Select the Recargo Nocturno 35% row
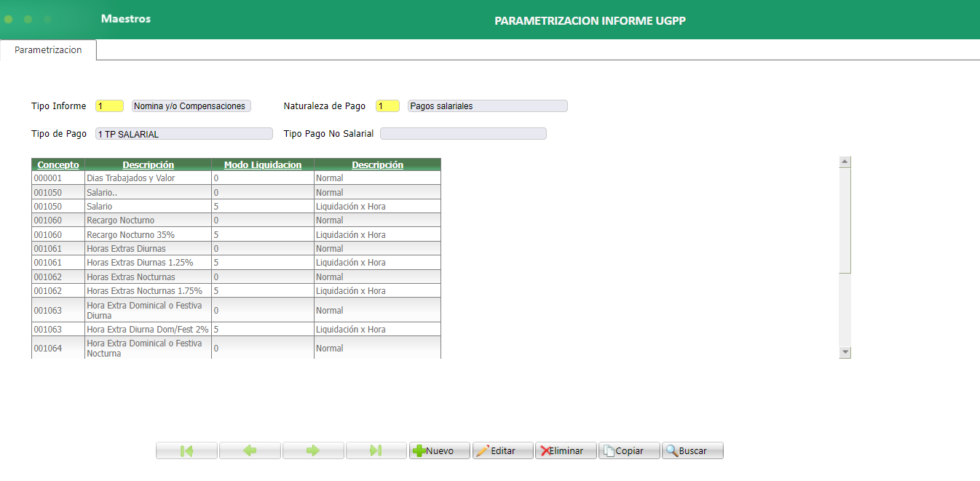This screenshot has height=481, width=980. pos(236,235)
